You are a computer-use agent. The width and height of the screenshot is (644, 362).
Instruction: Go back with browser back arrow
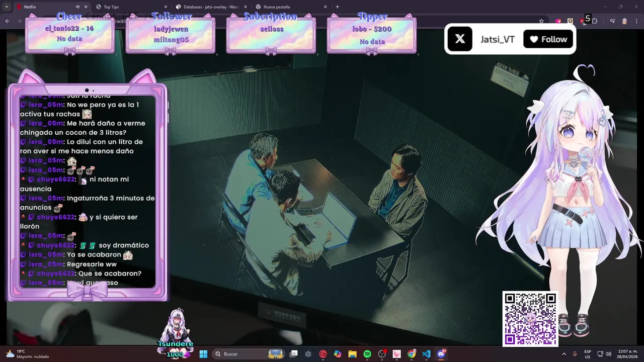[x=7, y=21]
